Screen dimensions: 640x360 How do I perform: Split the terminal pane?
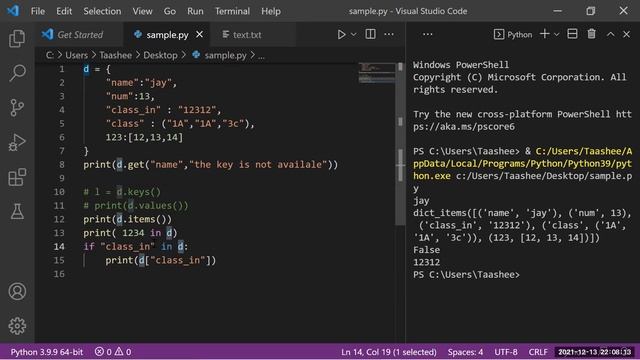572,34
